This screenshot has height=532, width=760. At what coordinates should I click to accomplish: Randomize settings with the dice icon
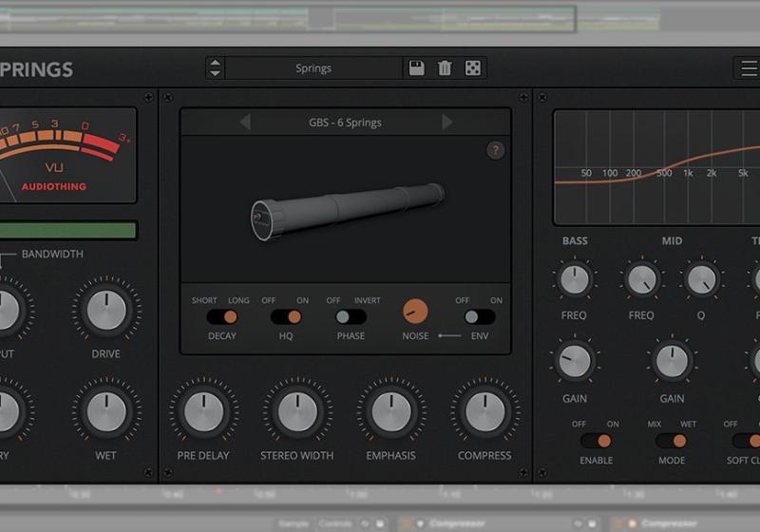coord(472,67)
